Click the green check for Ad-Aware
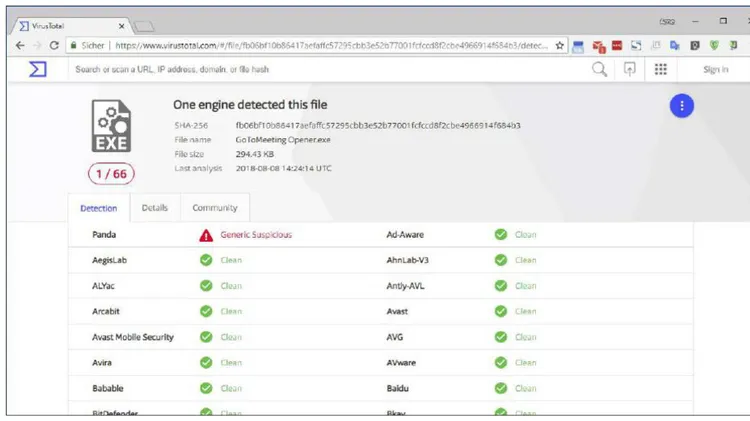Image resolution: width=750 pixels, height=421 pixels. (x=501, y=234)
